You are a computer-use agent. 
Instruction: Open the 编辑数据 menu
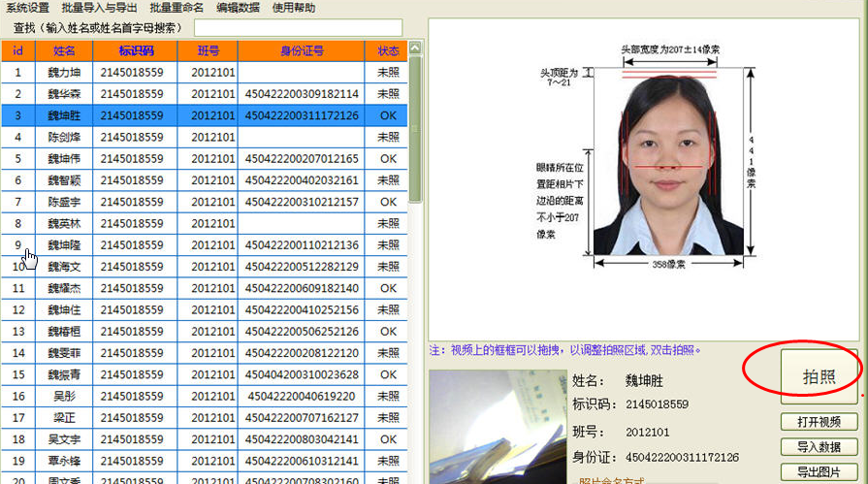tap(238, 8)
